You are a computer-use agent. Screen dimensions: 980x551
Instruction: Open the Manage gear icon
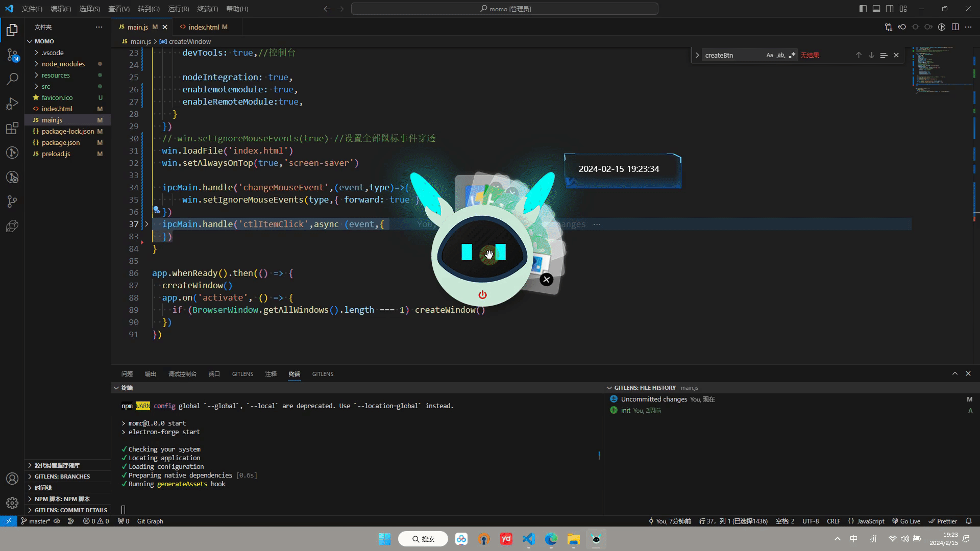click(12, 503)
